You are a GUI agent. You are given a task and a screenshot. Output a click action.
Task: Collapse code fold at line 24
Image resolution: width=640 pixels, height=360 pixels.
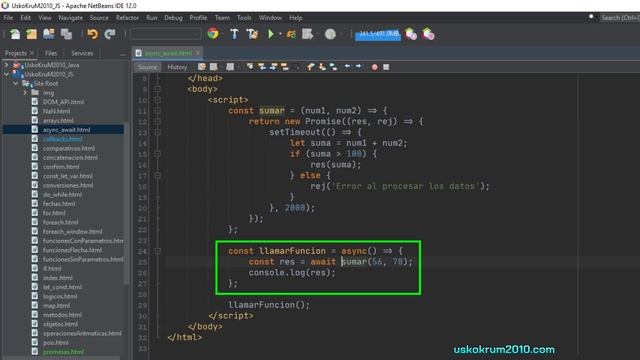coord(158,251)
